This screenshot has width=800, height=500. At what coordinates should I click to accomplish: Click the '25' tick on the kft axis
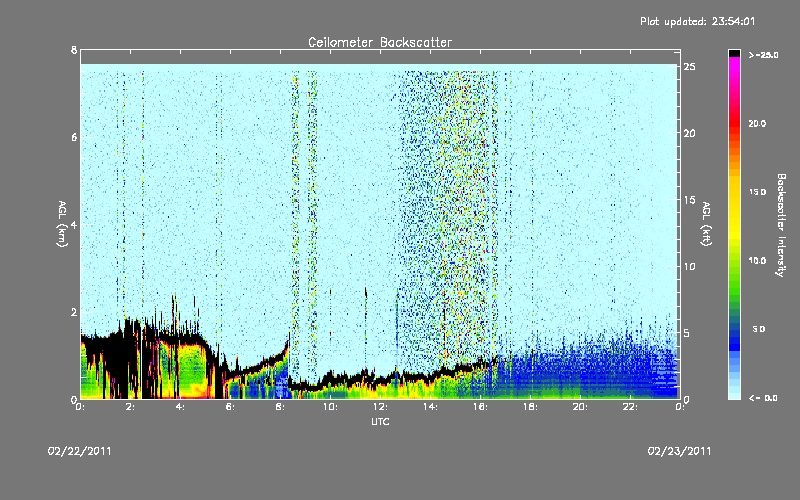[x=689, y=67]
